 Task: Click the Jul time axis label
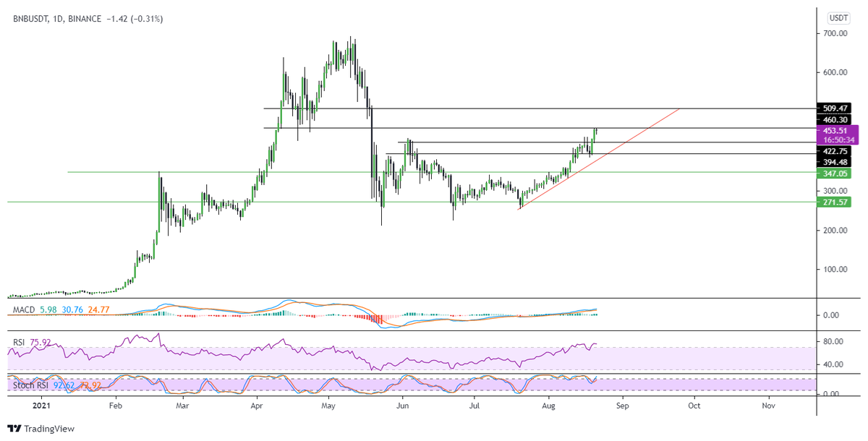pyautogui.click(x=474, y=407)
